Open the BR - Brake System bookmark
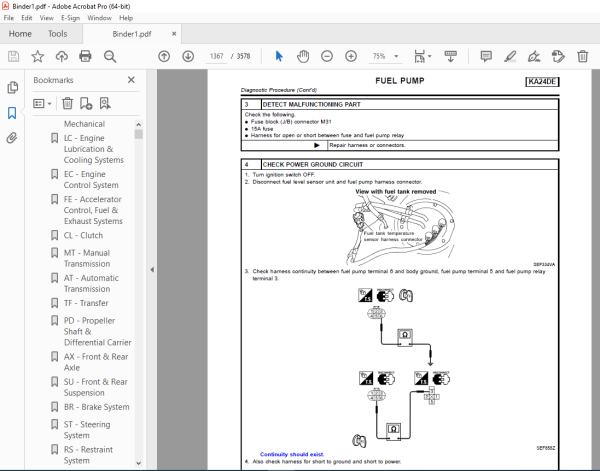 [x=96, y=407]
